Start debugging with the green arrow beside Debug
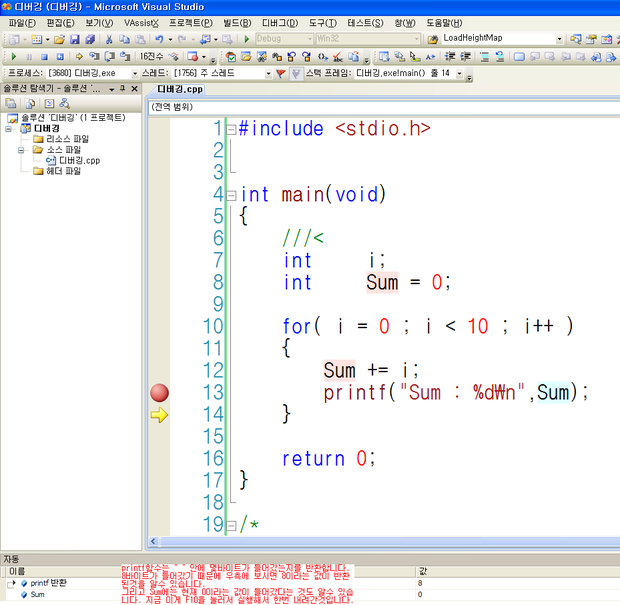 (247, 39)
